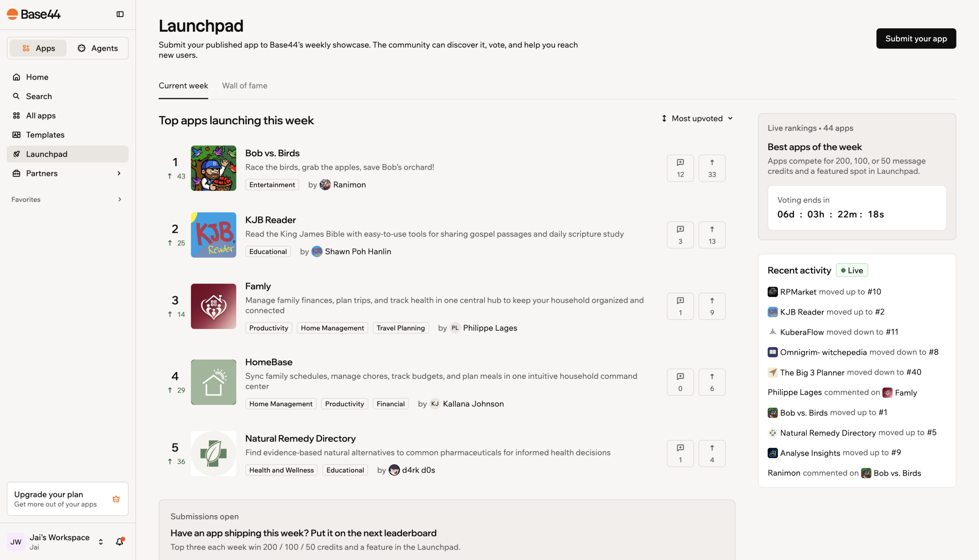Open the Famly app thumbnail

(x=213, y=306)
